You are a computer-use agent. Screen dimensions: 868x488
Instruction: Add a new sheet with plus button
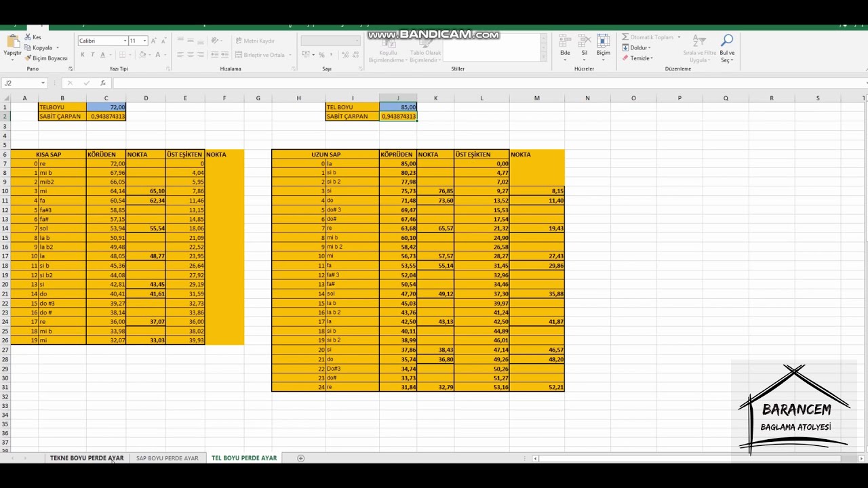pyautogui.click(x=301, y=458)
